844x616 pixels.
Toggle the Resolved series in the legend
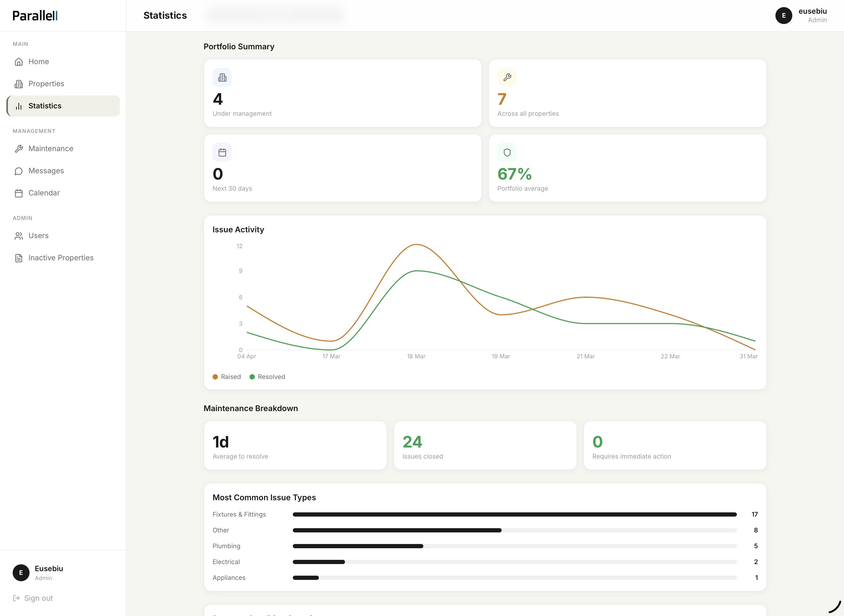(268, 377)
